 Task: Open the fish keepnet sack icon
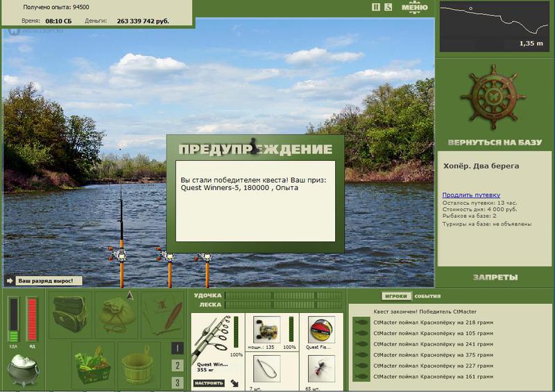[x=116, y=314]
